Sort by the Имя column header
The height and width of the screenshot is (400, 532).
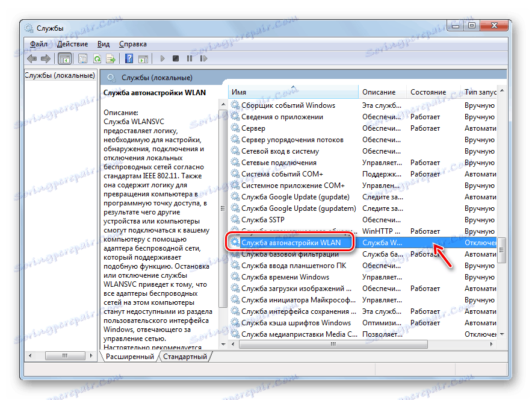293,92
